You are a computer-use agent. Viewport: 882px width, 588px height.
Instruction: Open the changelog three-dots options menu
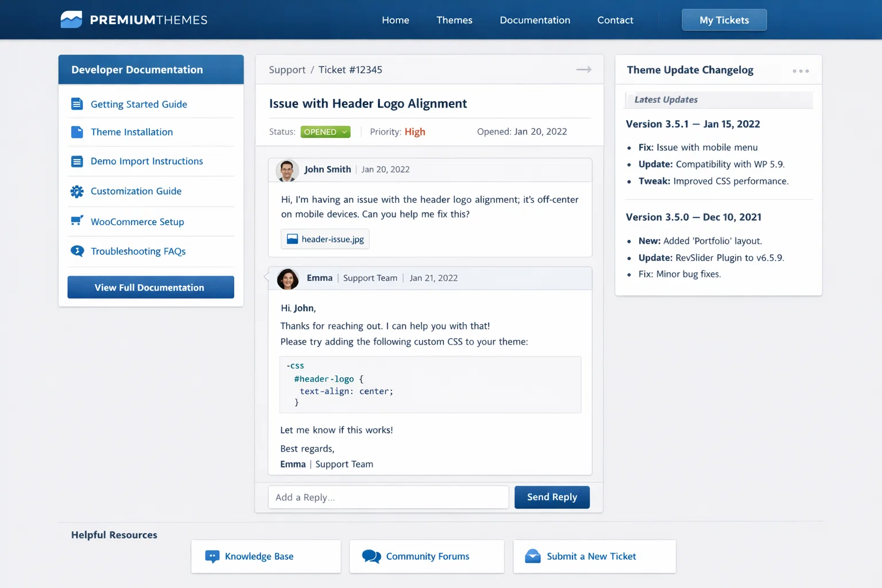[800, 71]
